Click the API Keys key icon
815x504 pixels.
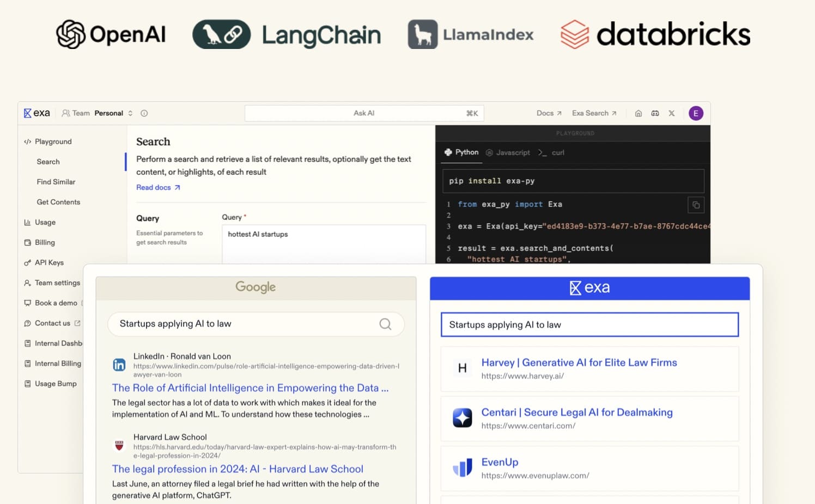[27, 262]
